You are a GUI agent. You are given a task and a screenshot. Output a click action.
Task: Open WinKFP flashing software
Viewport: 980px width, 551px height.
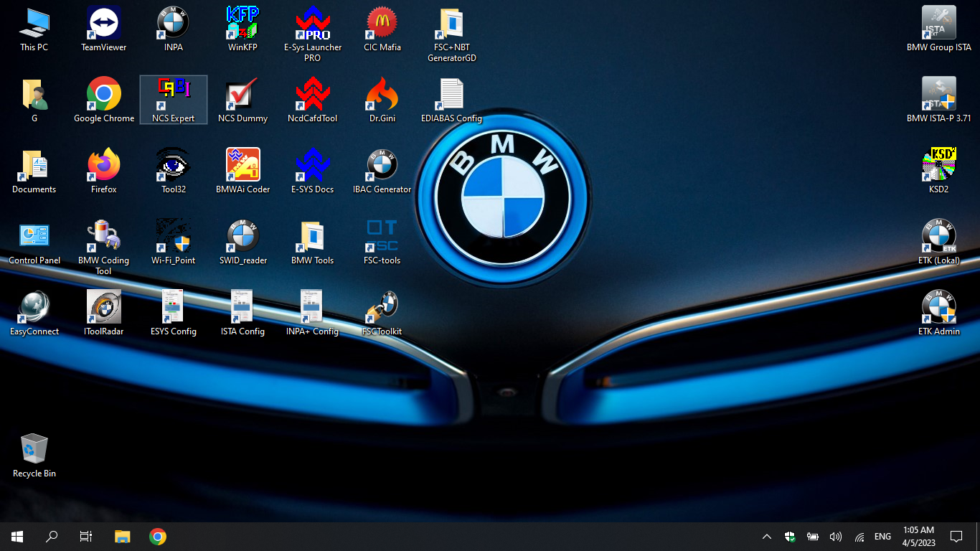(242, 22)
